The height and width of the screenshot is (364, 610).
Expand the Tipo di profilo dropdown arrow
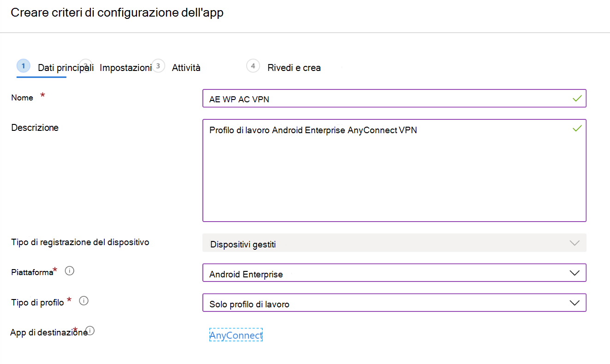574,303
